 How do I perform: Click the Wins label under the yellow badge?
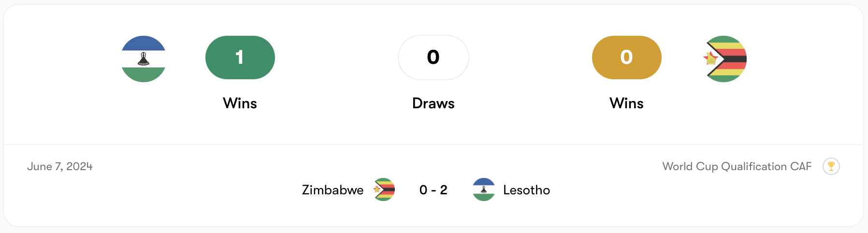point(626,103)
